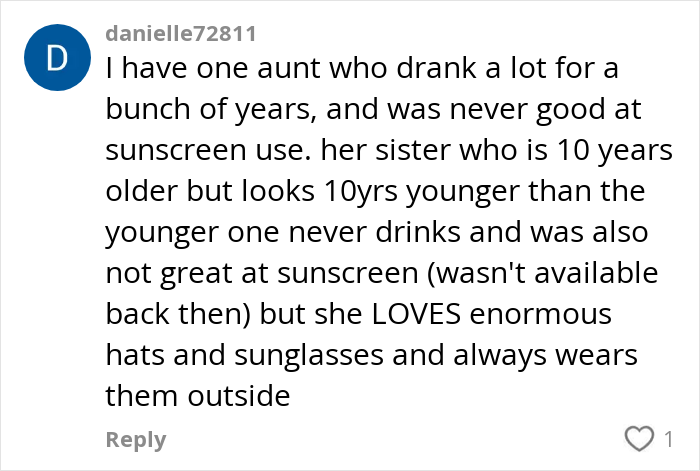Click the line starting 'older but looks'
This screenshot has height=471, width=700.
(375, 192)
